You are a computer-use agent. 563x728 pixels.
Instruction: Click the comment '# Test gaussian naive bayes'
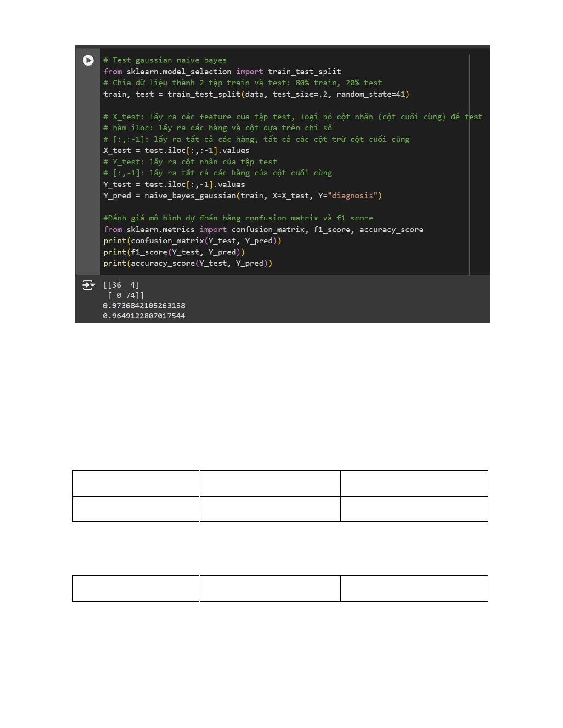(x=165, y=60)
